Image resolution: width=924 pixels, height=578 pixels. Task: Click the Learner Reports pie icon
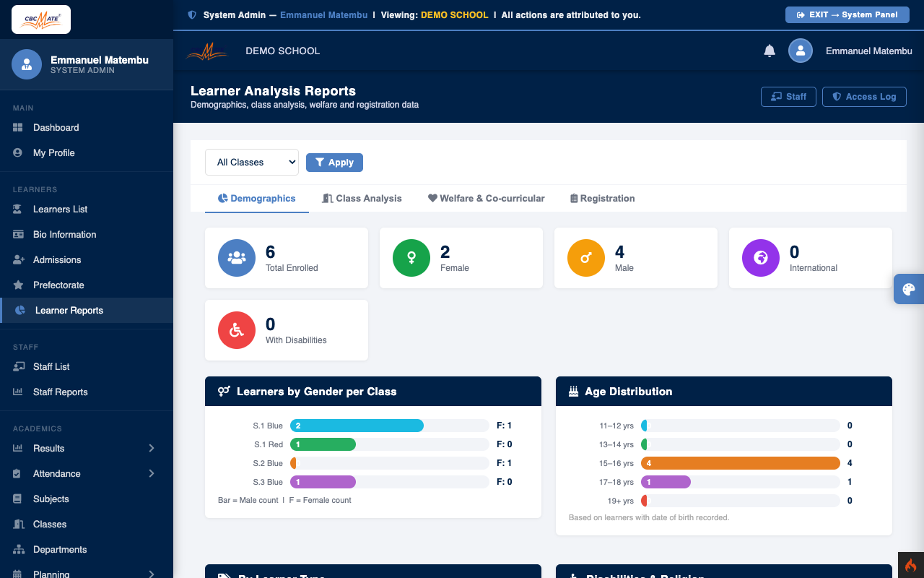[20, 310]
